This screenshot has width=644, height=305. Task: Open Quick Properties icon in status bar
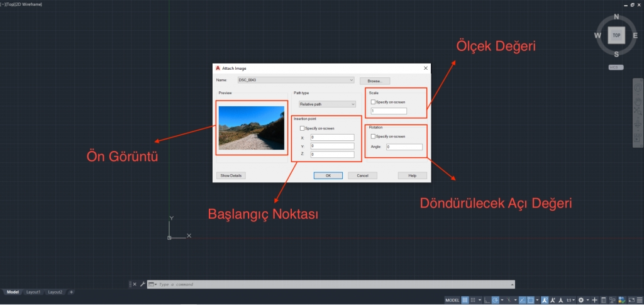[x=604, y=300]
